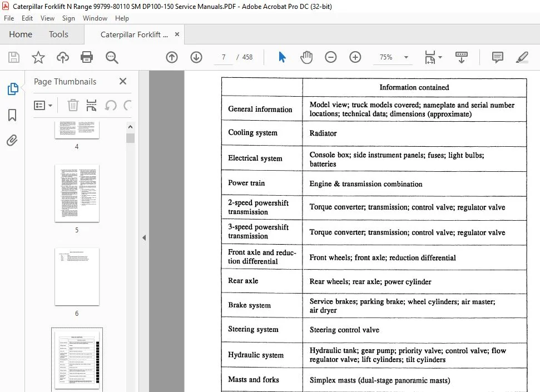Click the upload to cloud icon

point(63,57)
